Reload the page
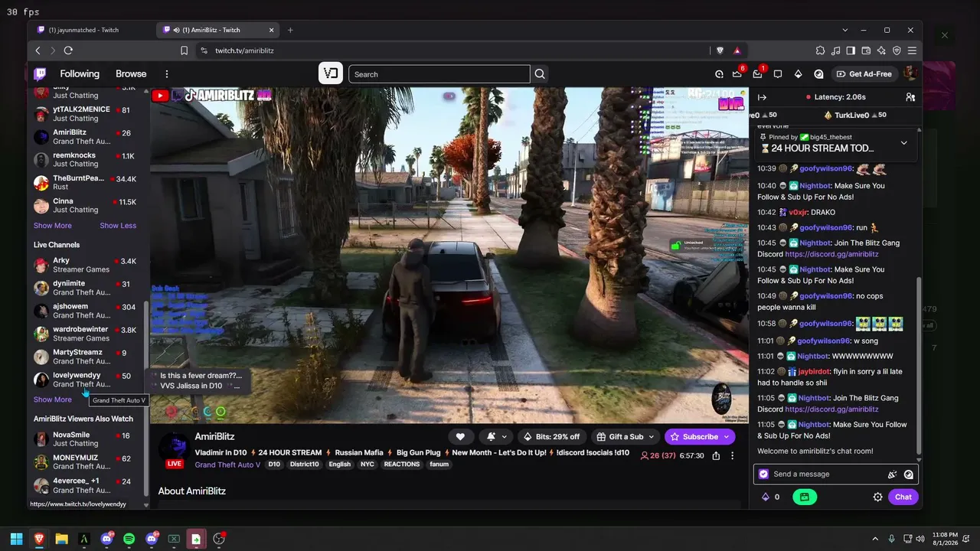 [68, 51]
